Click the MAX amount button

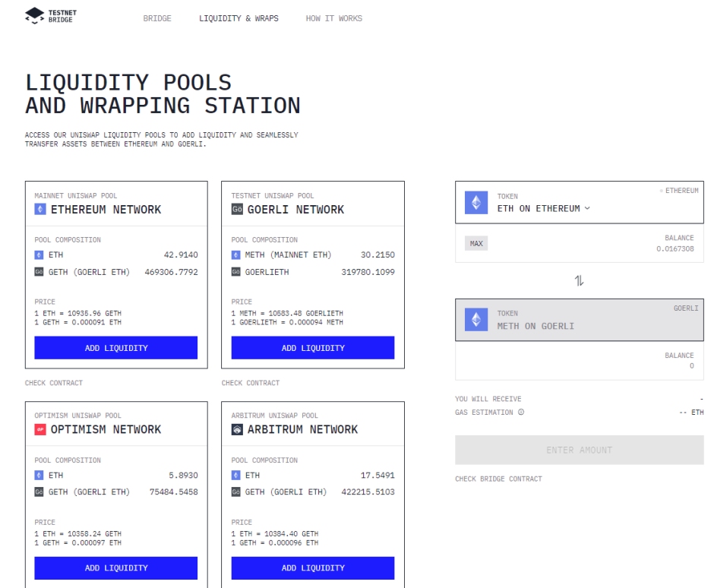pos(476,243)
